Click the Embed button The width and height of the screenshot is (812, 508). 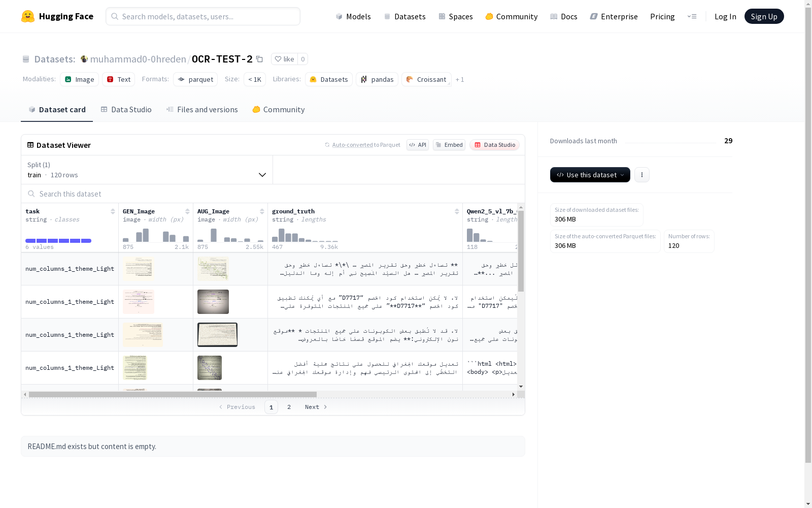click(449, 145)
